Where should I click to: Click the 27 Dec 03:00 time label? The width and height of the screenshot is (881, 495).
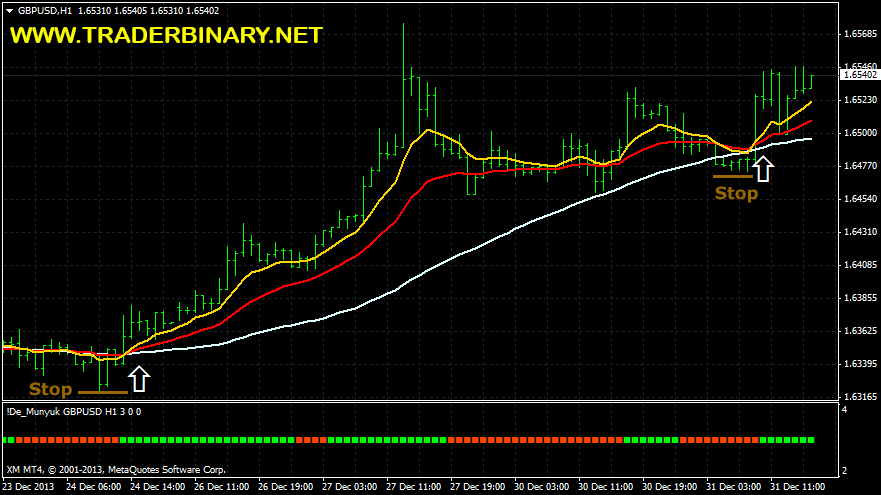pos(349,487)
